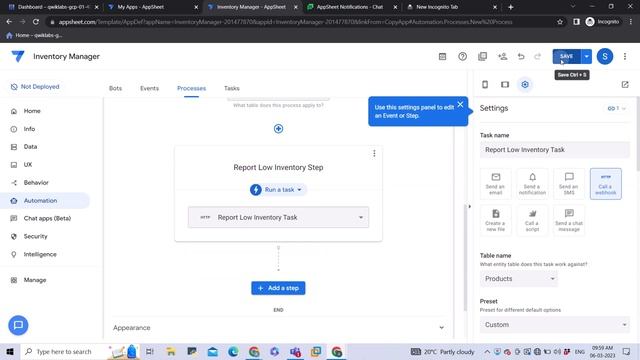This screenshot has width=640, height=360.
Task: Click the Add a step button
Action: point(278,288)
